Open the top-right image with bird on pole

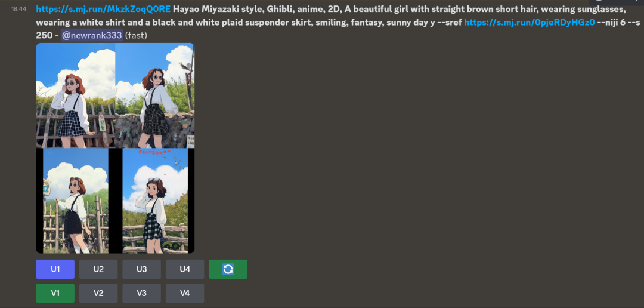click(155, 96)
